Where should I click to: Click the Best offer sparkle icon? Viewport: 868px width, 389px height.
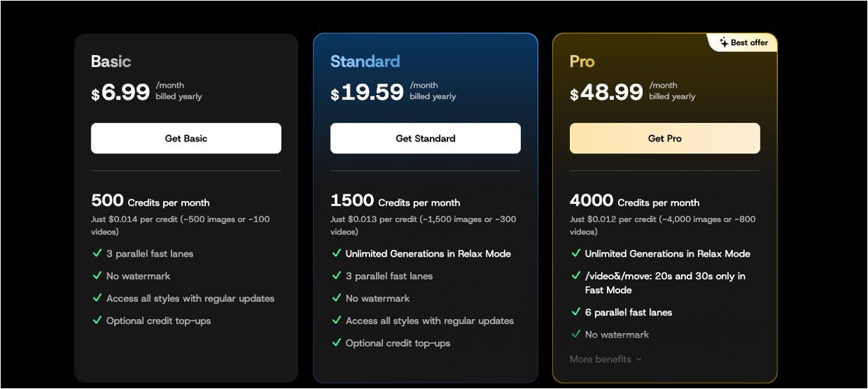pyautogui.click(x=724, y=42)
